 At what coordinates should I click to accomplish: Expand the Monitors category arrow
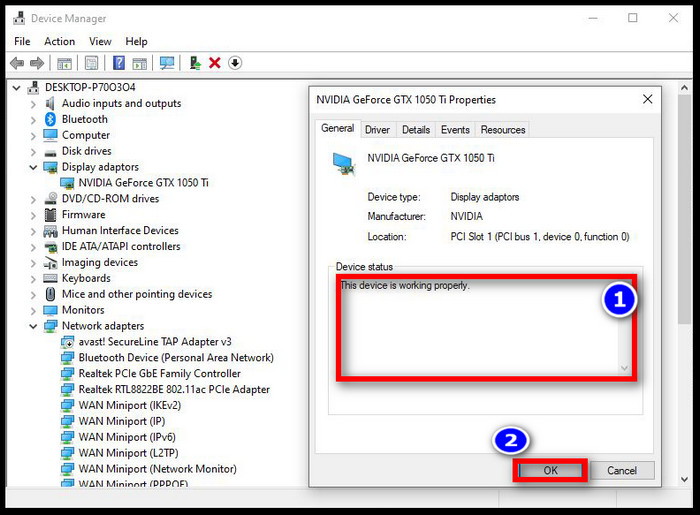33,310
